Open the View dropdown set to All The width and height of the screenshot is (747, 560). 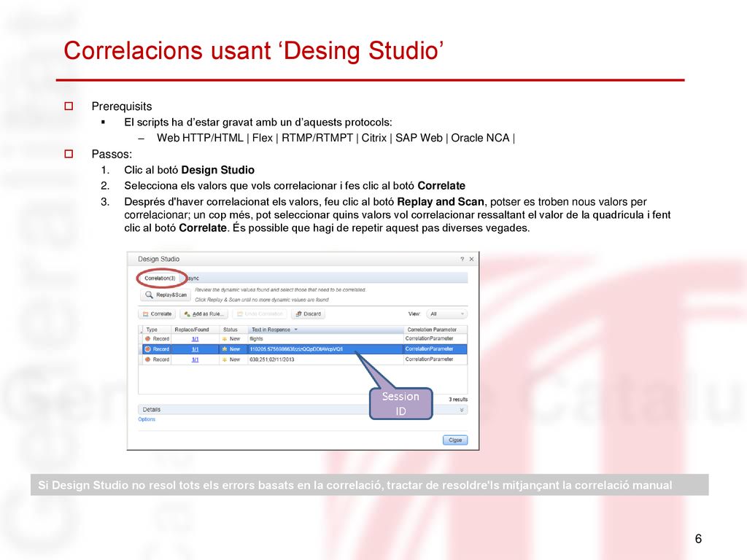[446, 314]
